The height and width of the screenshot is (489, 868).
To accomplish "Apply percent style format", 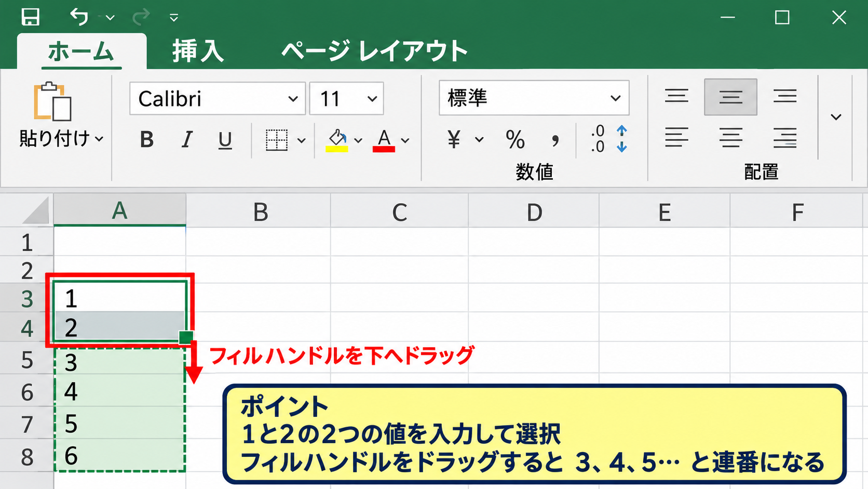I will (x=515, y=139).
